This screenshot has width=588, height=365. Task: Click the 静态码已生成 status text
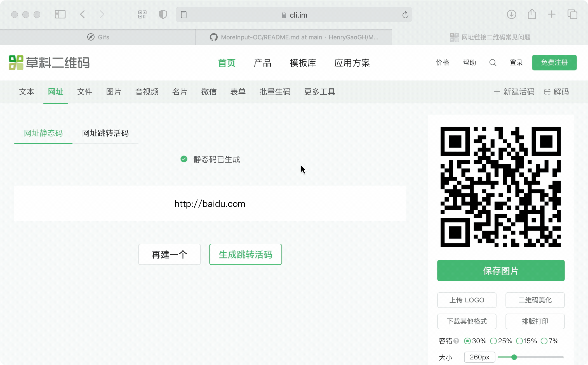point(217,159)
